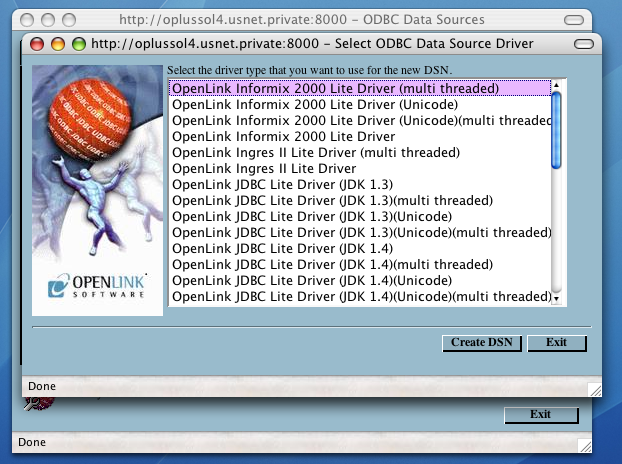Select OpenLink Ingres II Lite Driver (multi threaded)
Screen dimensions: 622x464
(360, 152)
